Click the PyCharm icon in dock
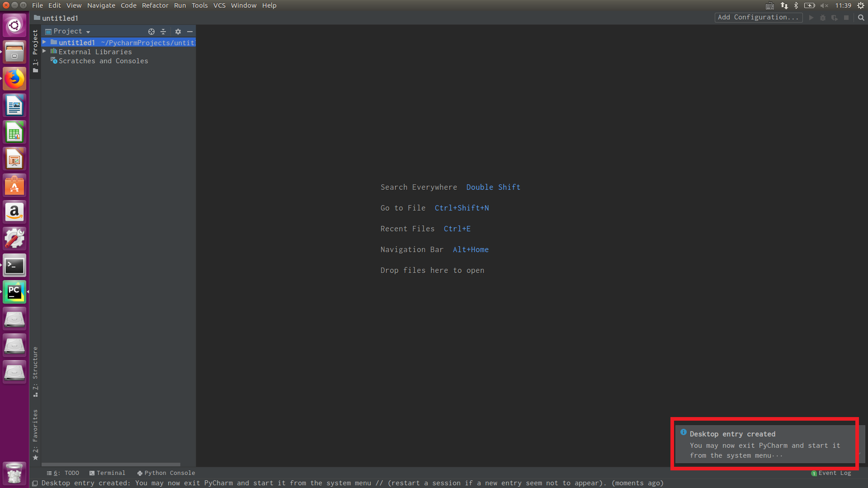The width and height of the screenshot is (868, 488). tap(14, 292)
